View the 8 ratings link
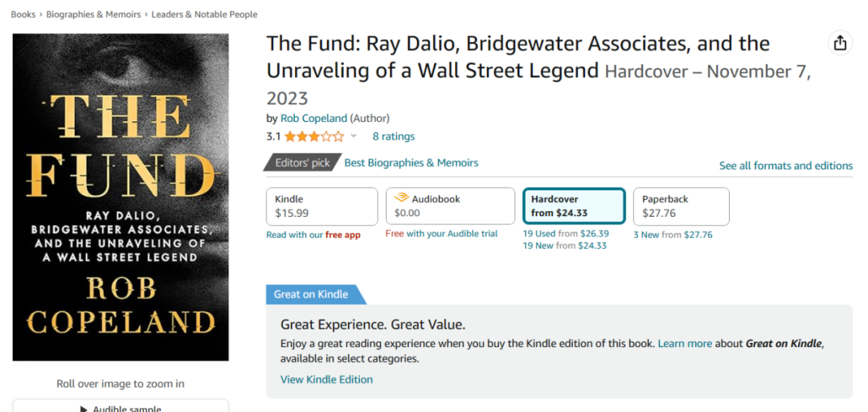Screen dimensions: 868x412 click(394, 137)
